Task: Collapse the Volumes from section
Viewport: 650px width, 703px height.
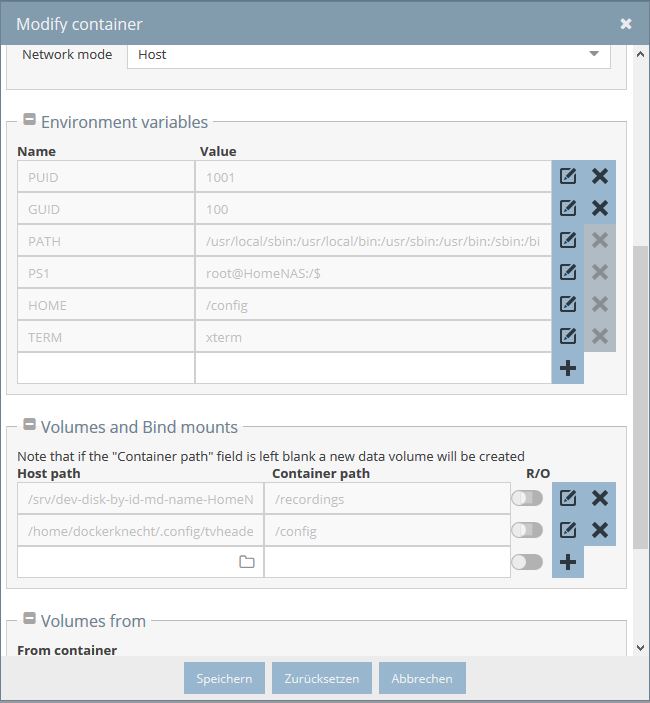Action: tap(29, 618)
